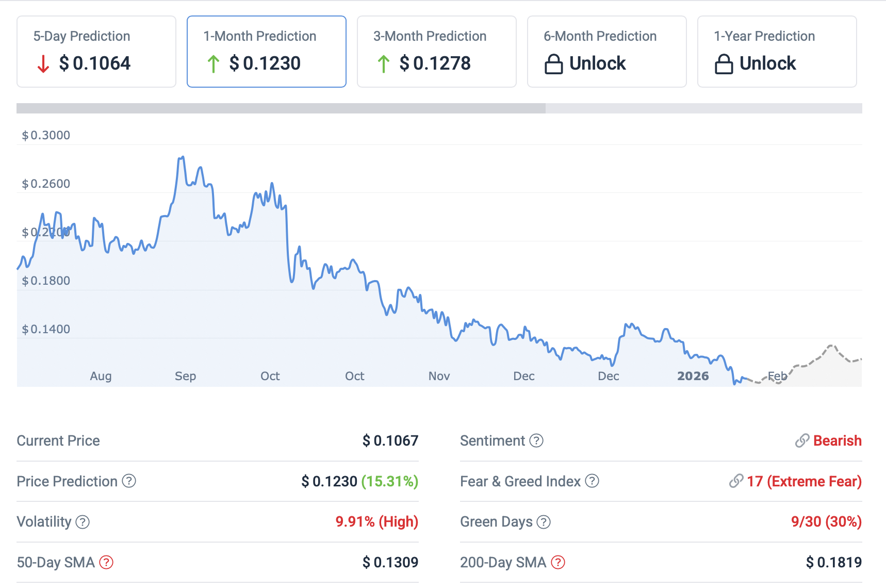Select the 5-Day Prediction tab
The image size is (886, 588).
[x=96, y=52]
